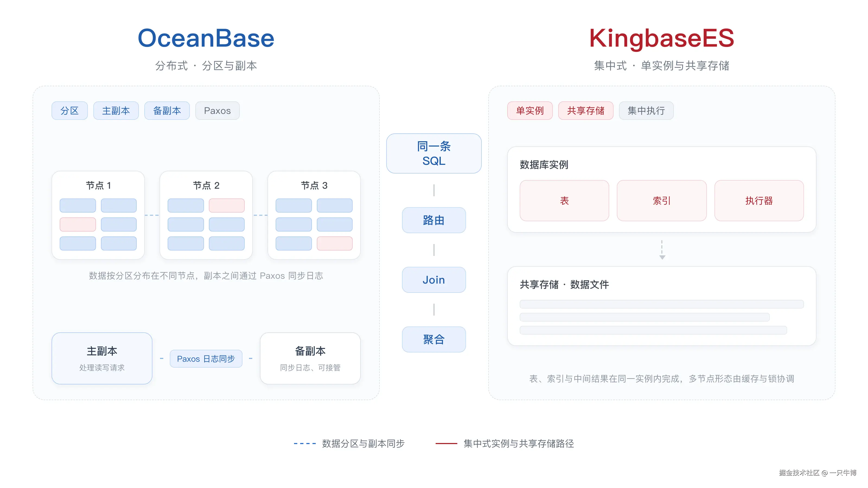Click the 路由 step box
This screenshot has width=868, height=488.
point(434,220)
